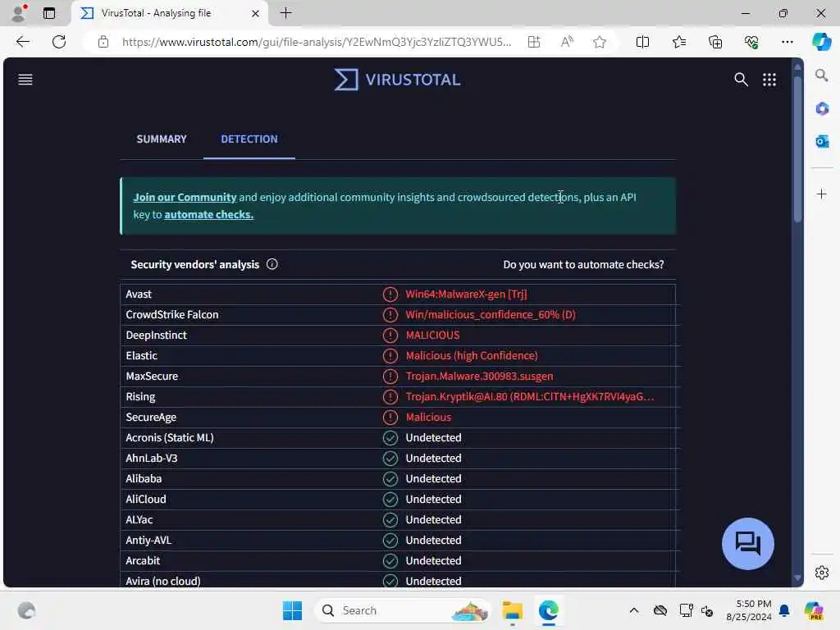This screenshot has width=840, height=630.
Task: Click the Avast detection alert icon
Action: [390, 294]
